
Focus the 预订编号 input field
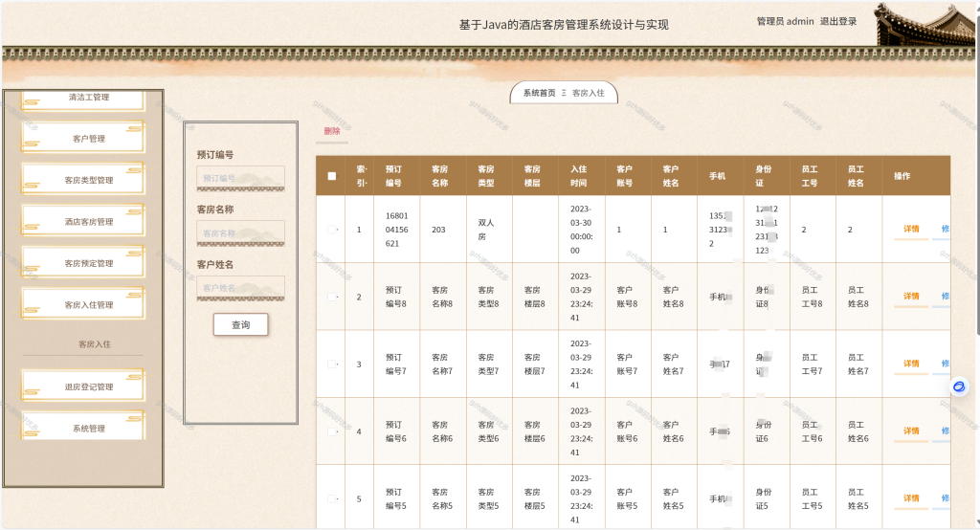coord(240,178)
